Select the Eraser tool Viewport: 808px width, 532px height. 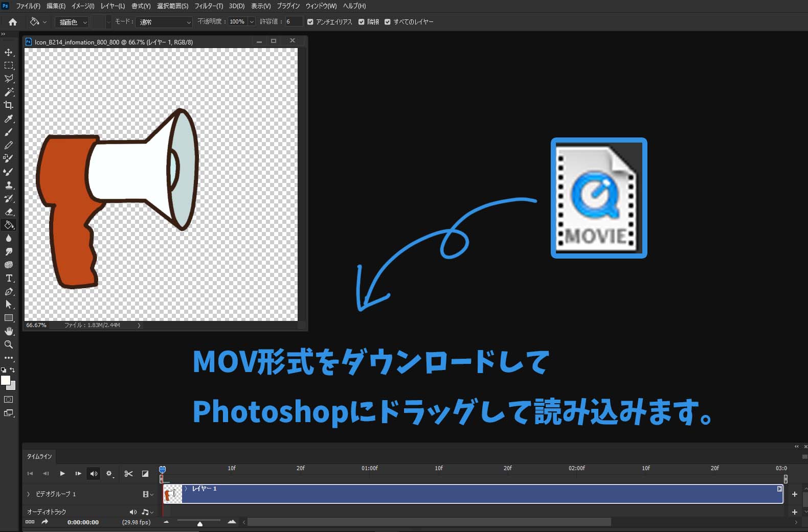click(x=9, y=212)
